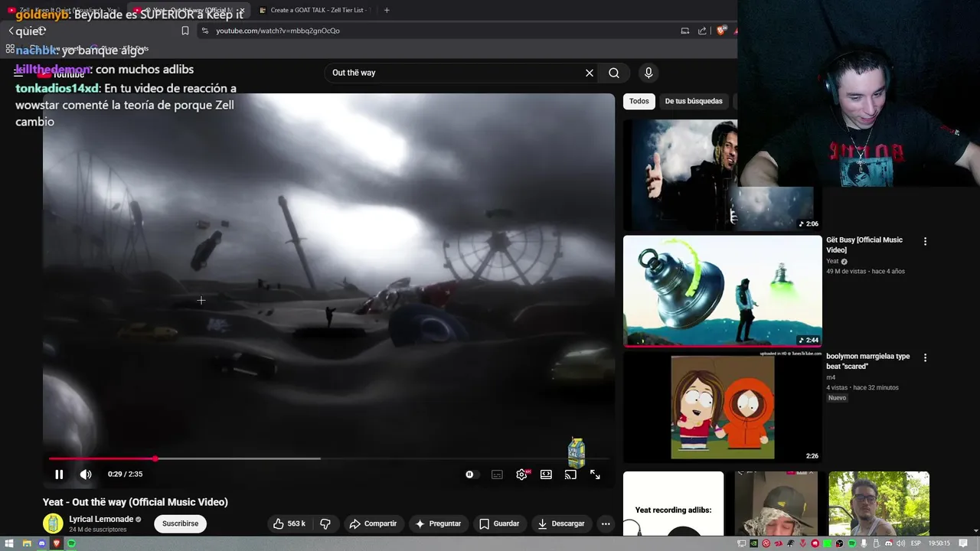Open the Gët Busy [Official Music Video] title

[864, 245]
